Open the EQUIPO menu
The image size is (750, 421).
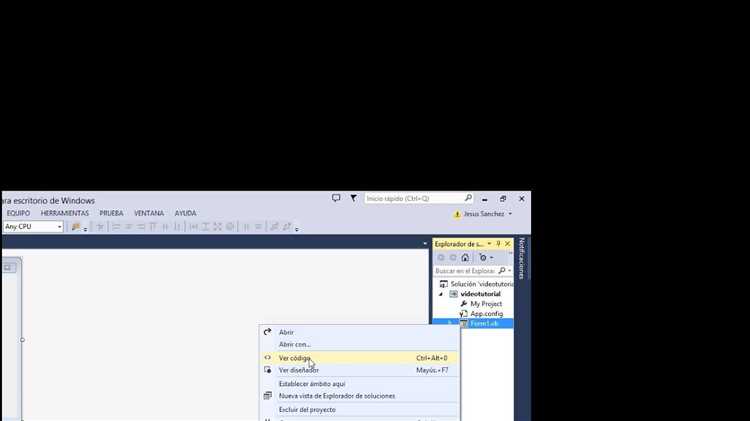pos(18,213)
